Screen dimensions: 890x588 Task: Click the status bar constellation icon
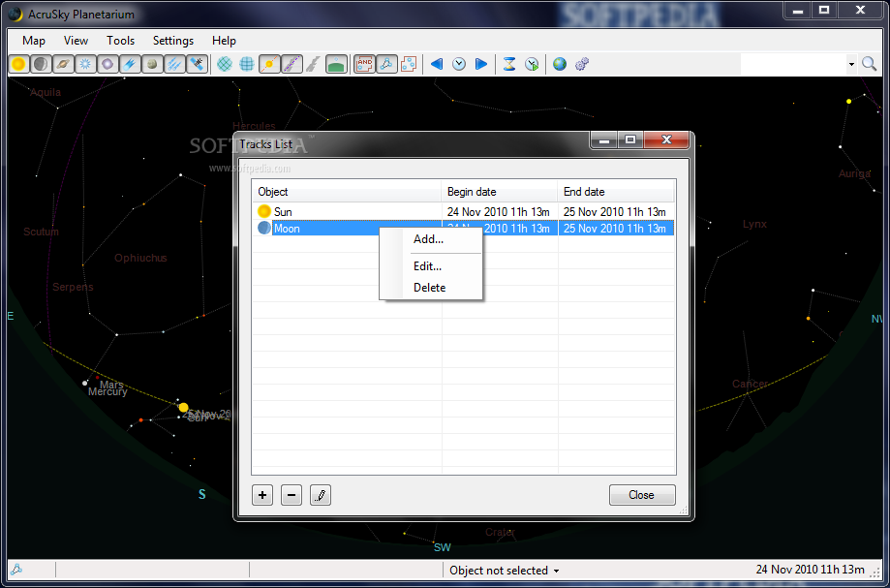point(15,570)
